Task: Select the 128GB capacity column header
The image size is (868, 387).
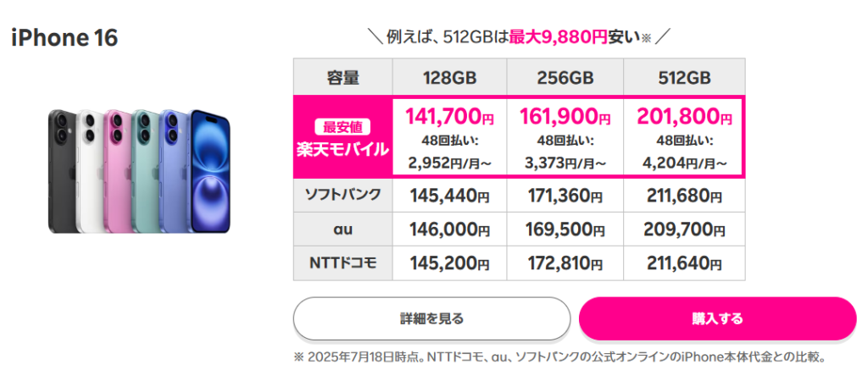Action: [449, 77]
